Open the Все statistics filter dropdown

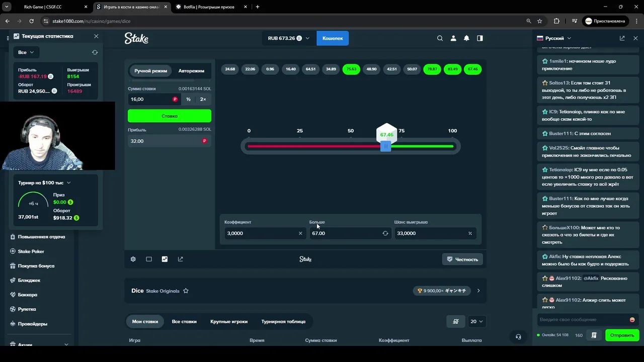[x=25, y=52]
